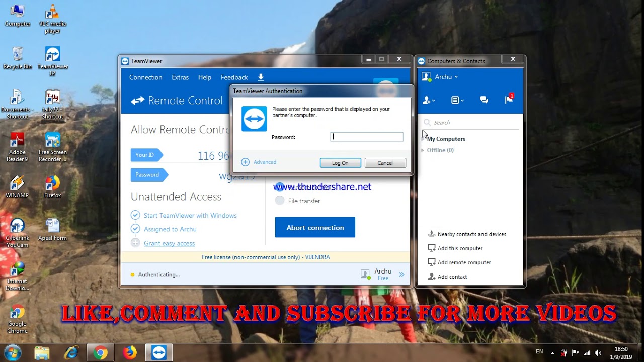
Task: Click the Log On button
Action: point(340,163)
